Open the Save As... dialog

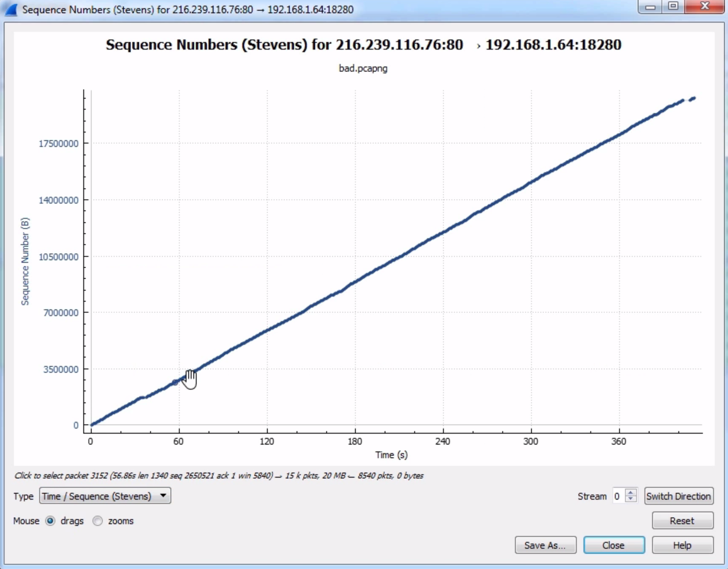coord(545,545)
